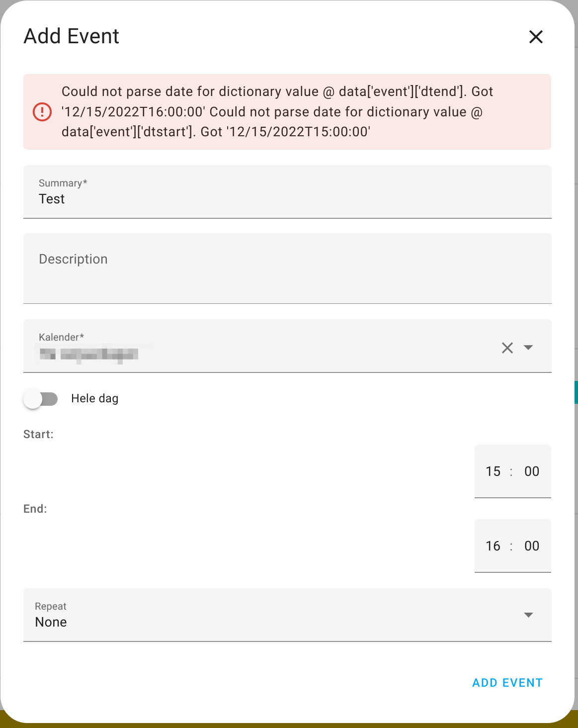This screenshot has height=728, width=578.
Task: Expand the Repeat options with the arrow
Action: 529,615
